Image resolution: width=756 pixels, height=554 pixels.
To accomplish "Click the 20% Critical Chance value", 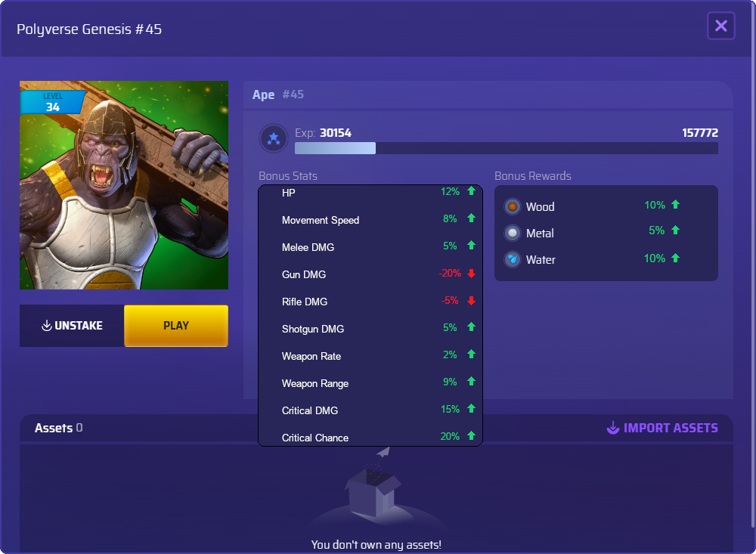I will pyautogui.click(x=450, y=436).
